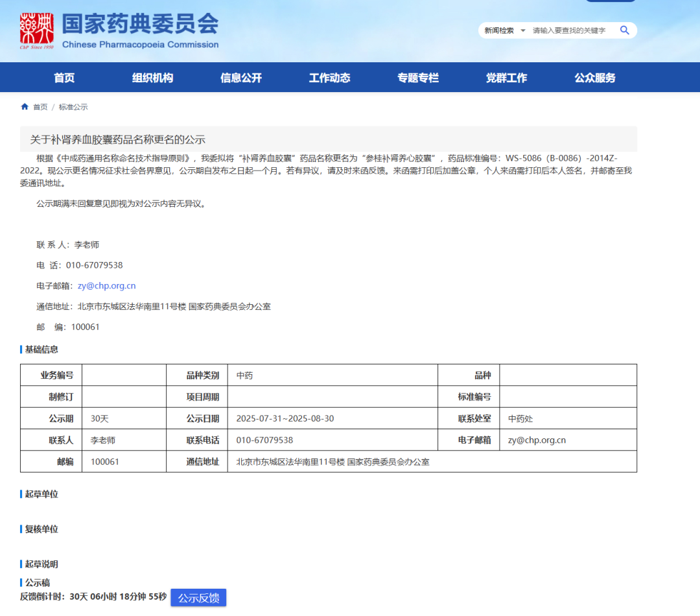Select 信息公开 in the navigation bar
Screen dimensions: 700x616
(x=241, y=77)
